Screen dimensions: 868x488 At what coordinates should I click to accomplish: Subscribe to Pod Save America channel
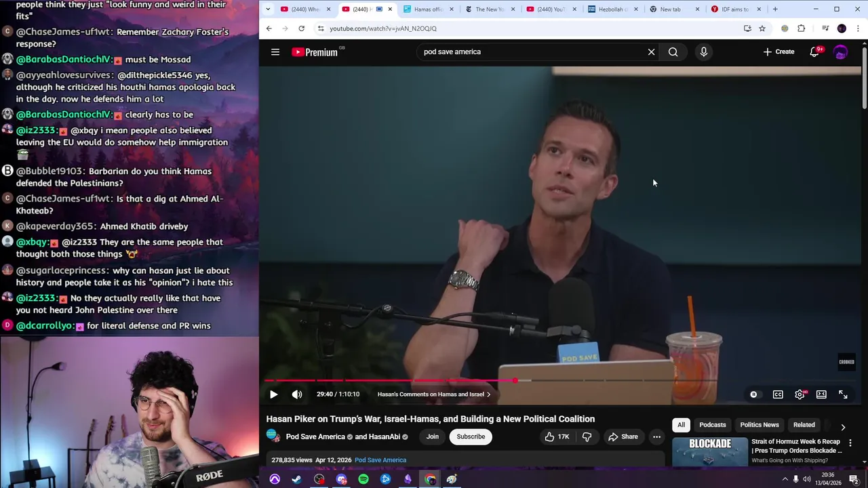pos(471,437)
